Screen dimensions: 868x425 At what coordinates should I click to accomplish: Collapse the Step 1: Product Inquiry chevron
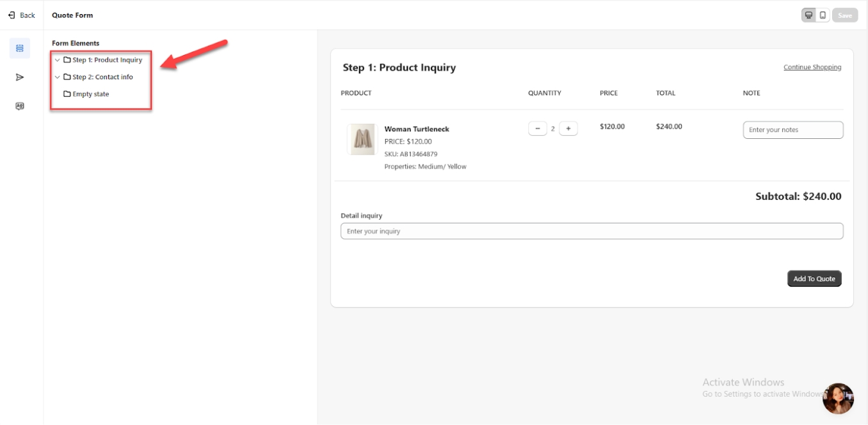[58, 60]
